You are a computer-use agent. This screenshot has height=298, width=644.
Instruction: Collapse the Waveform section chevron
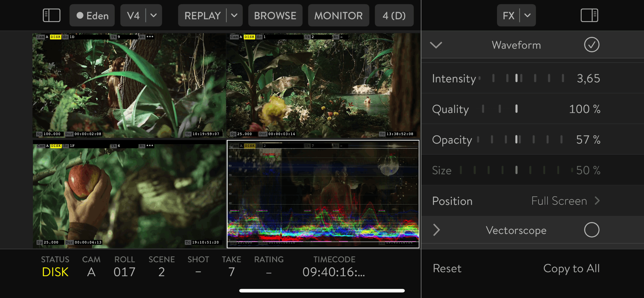[436, 45]
